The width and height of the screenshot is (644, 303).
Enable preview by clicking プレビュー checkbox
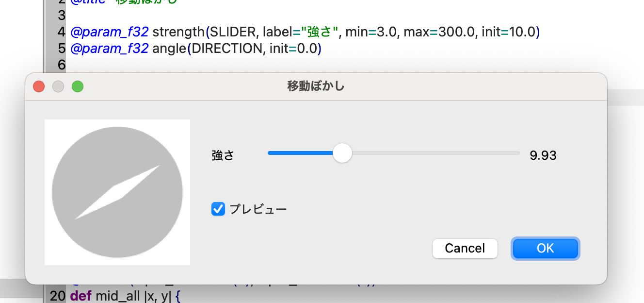(x=218, y=208)
